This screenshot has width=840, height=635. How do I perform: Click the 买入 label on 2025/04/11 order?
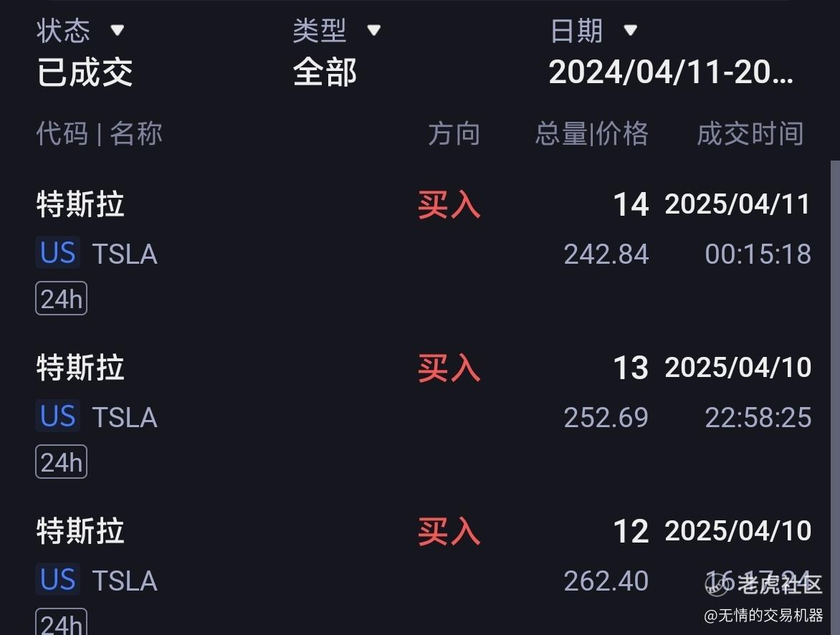[449, 205]
